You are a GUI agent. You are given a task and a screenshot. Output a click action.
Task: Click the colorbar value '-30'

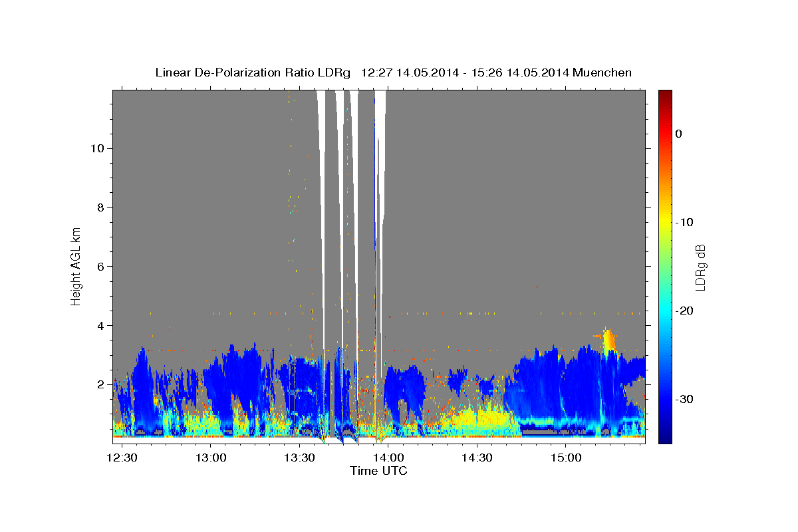[x=684, y=399]
